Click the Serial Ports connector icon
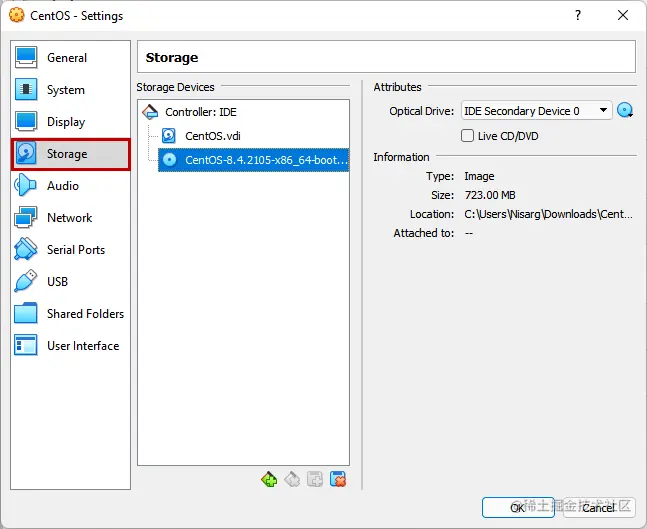This screenshot has height=529, width=647. 26,249
